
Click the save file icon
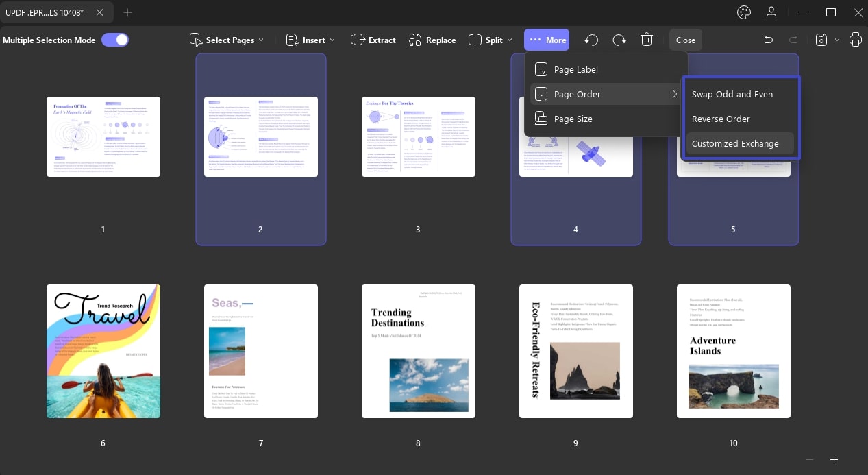click(x=823, y=40)
